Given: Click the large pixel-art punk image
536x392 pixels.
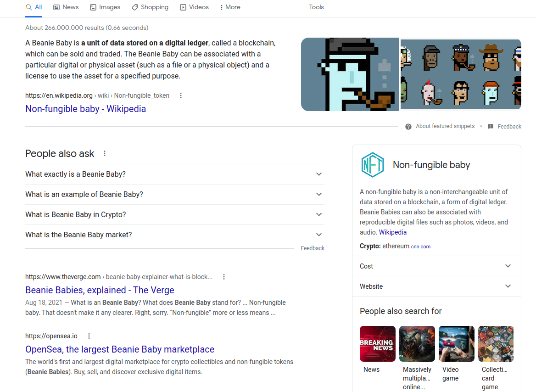Looking at the screenshot, I should (x=350, y=74).
